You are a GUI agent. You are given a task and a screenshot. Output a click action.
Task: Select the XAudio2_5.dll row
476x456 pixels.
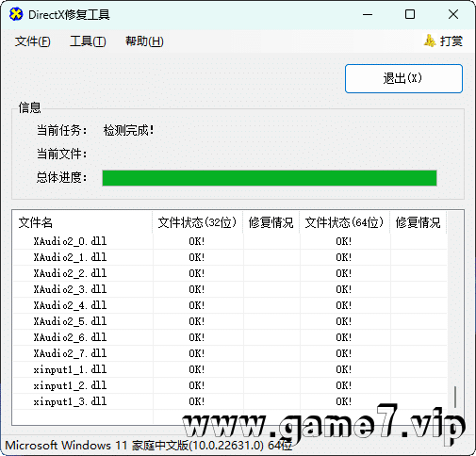230,321
